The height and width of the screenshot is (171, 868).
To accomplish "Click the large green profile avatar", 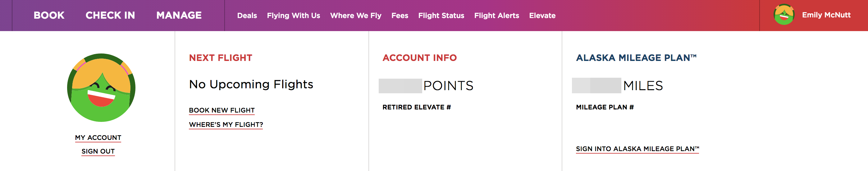I will [101, 88].
